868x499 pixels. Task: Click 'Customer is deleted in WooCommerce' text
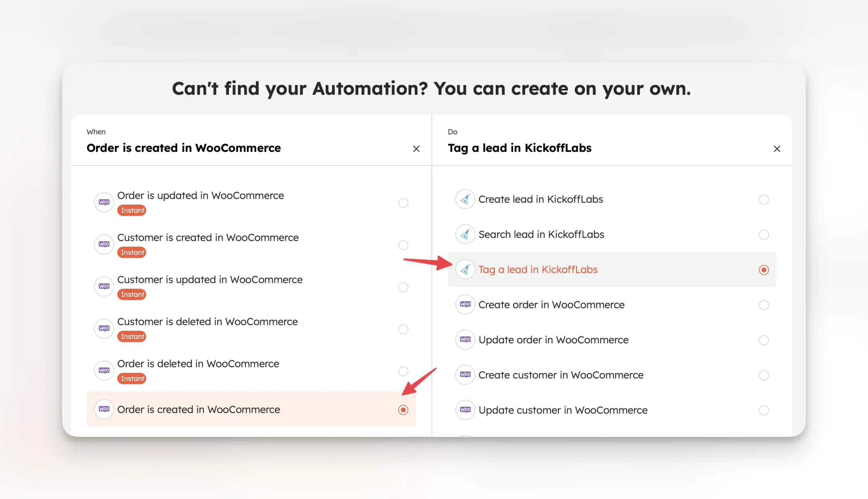[x=208, y=322]
